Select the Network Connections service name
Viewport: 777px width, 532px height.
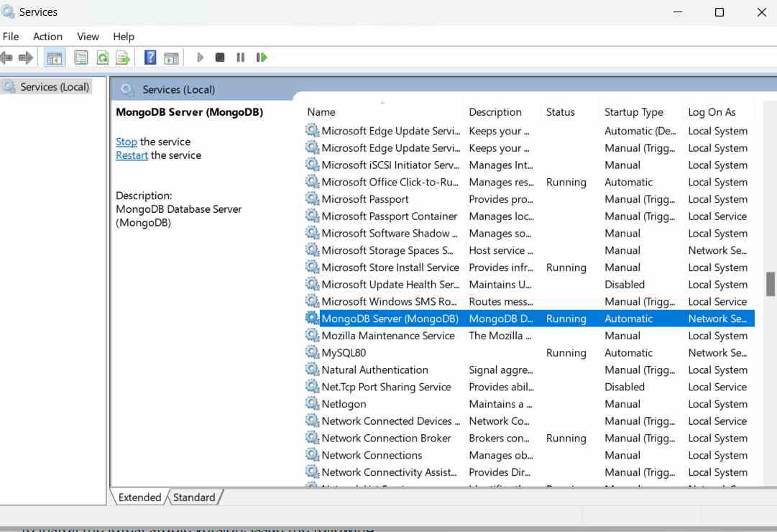click(x=372, y=454)
